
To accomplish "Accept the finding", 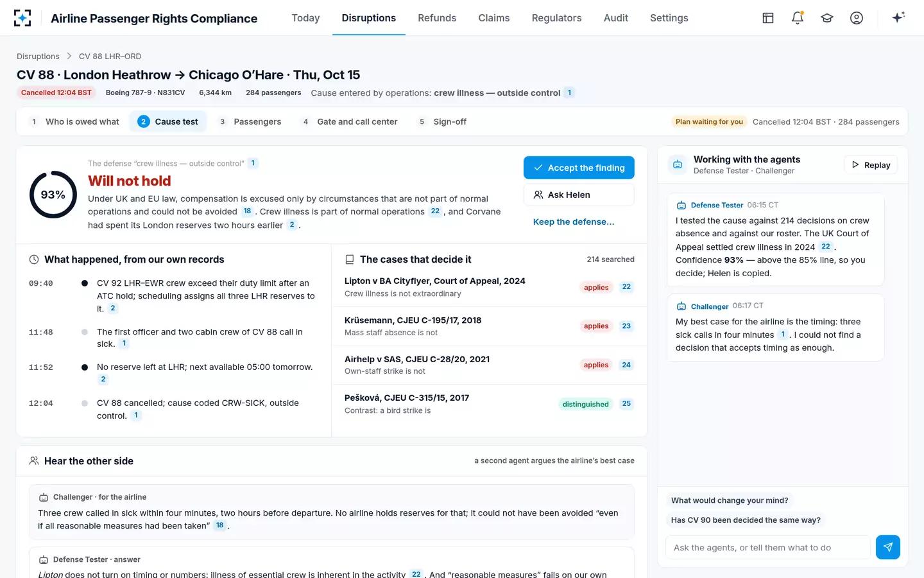I will pyautogui.click(x=579, y=168).
